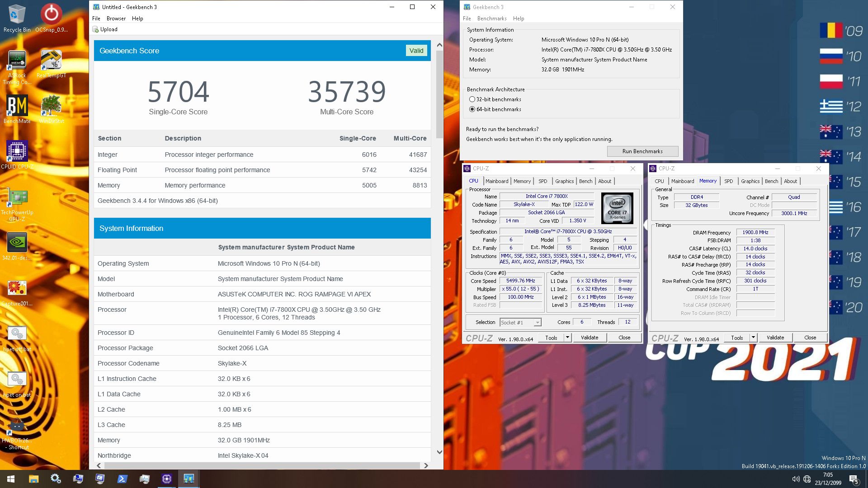Open Help menu in Geekbench 3 window
Viewport: 868px width, 488px height.
[x=519, y=19]
